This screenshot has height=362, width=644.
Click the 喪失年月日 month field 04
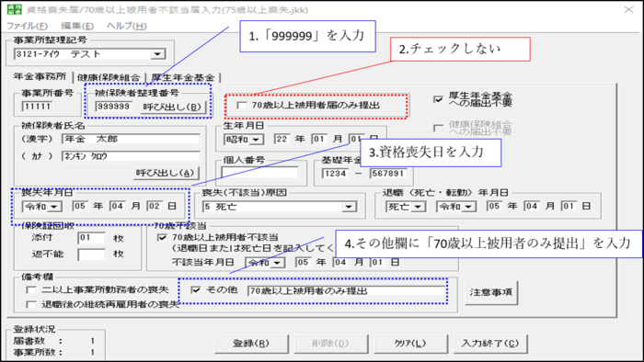point(118,206)
